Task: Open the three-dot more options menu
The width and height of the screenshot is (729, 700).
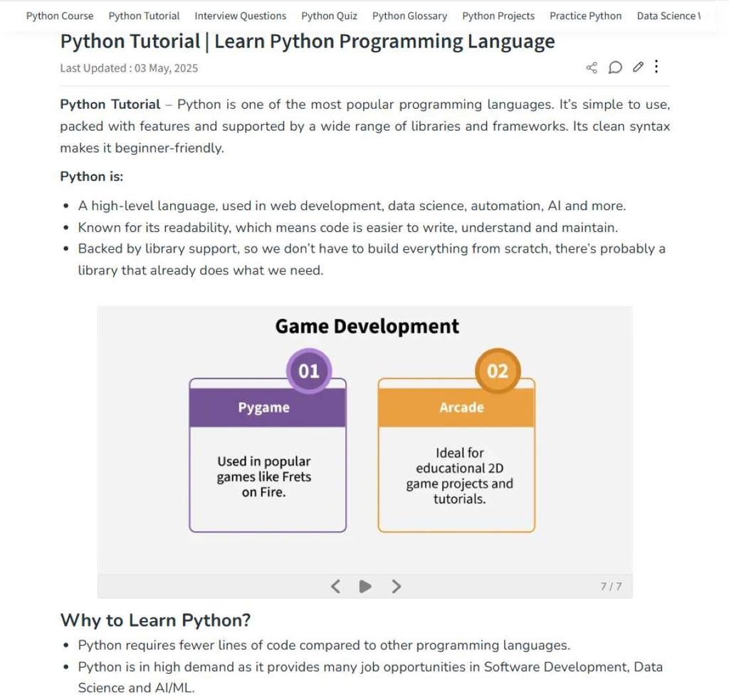Action: [656, 66]
